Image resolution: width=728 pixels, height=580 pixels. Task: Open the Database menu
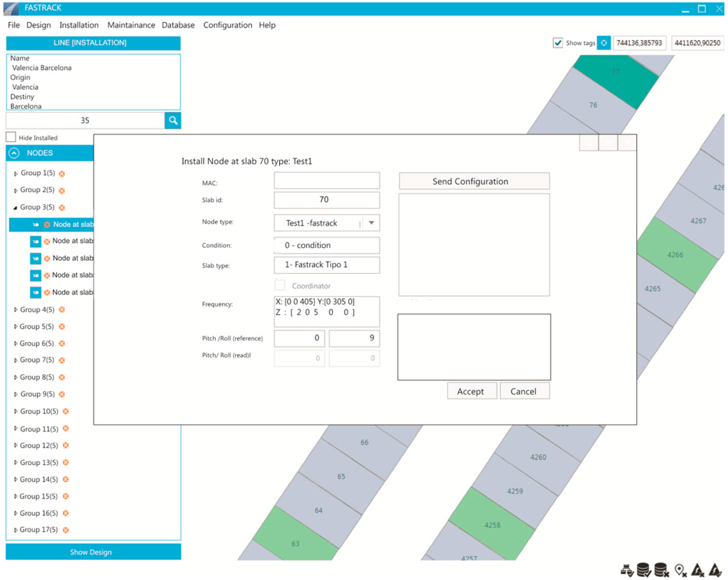178,25
